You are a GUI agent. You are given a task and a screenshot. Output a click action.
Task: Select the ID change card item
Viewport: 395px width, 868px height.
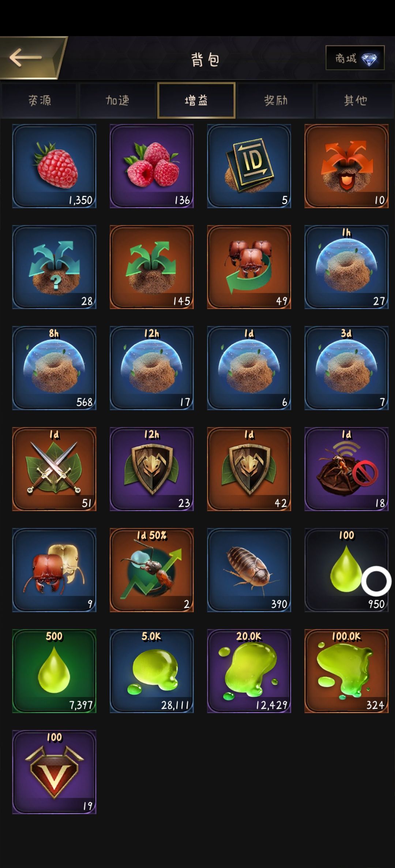point(249,166)
